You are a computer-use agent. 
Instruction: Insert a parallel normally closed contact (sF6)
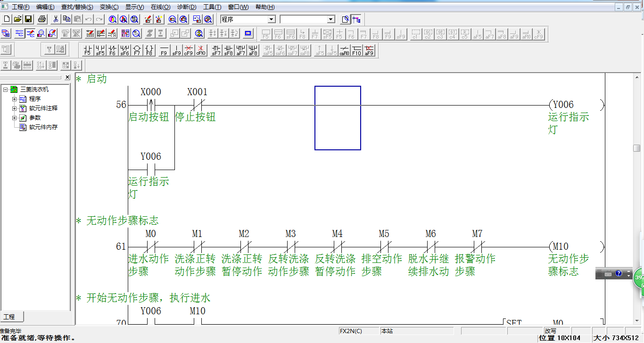click(124, 50)
